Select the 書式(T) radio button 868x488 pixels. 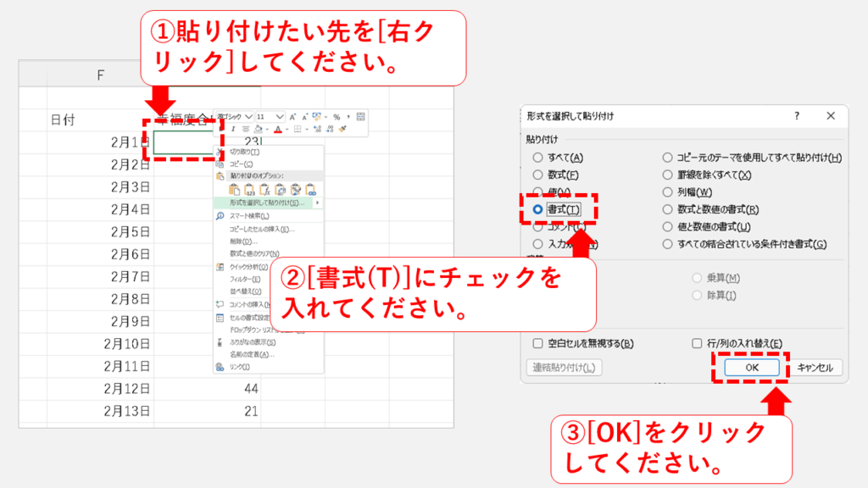pos(537,208)
